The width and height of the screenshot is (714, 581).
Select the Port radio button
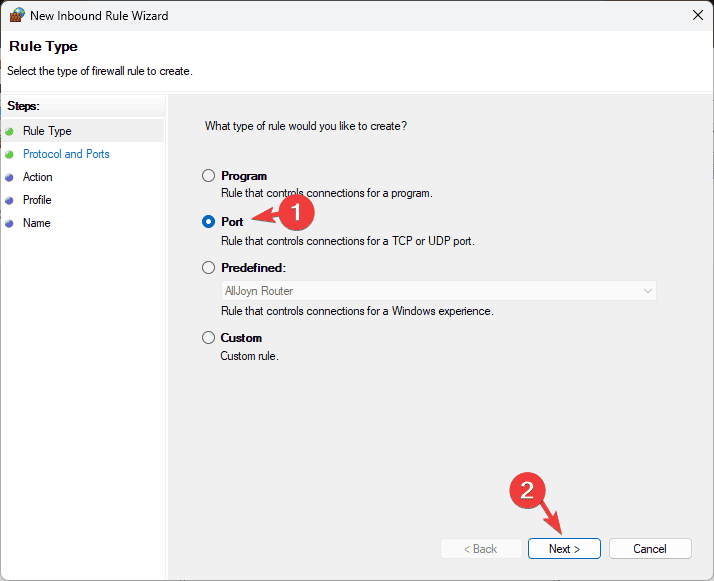pyautogui.click(x=208, y=222)
